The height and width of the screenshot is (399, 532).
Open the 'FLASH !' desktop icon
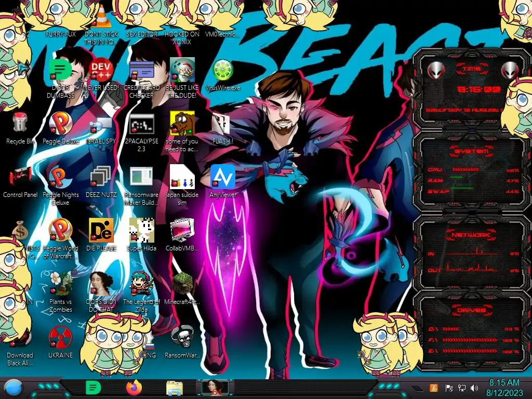(221, 124)
